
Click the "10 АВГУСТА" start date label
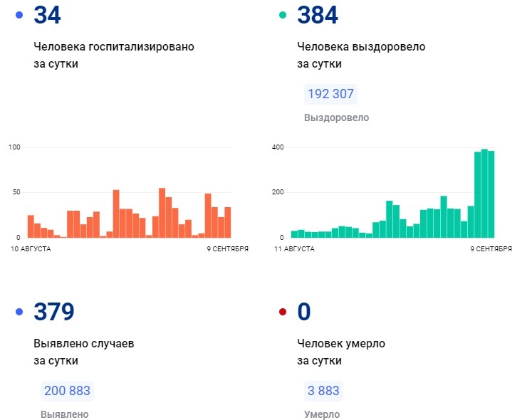[29, 249]
